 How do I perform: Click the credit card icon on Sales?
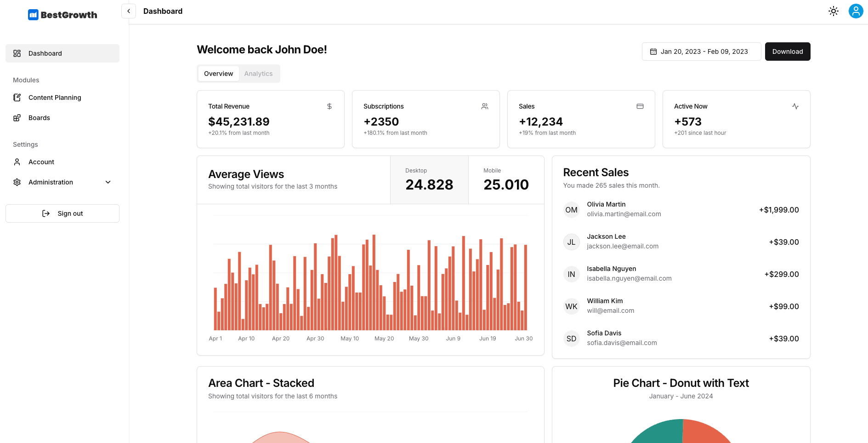(x=640, y=106)
